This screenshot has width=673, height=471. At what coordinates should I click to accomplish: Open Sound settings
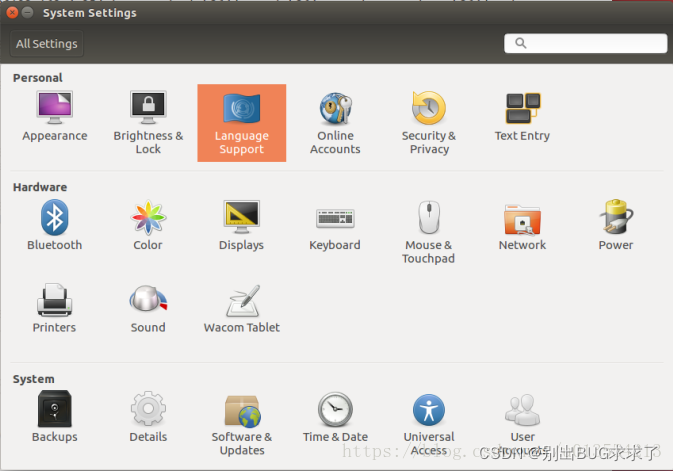click(x=148, y=308)
